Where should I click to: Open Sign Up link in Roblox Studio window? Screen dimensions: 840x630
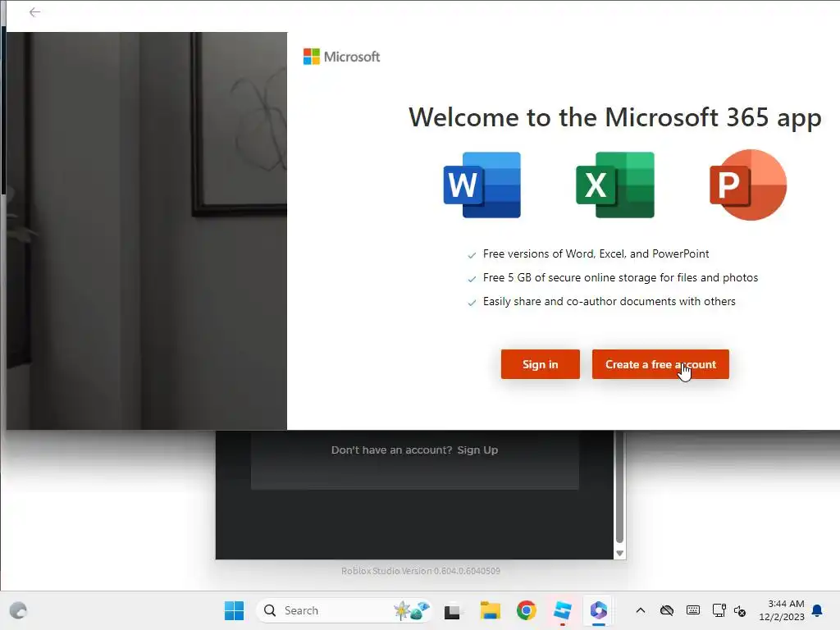coord(477,450)
